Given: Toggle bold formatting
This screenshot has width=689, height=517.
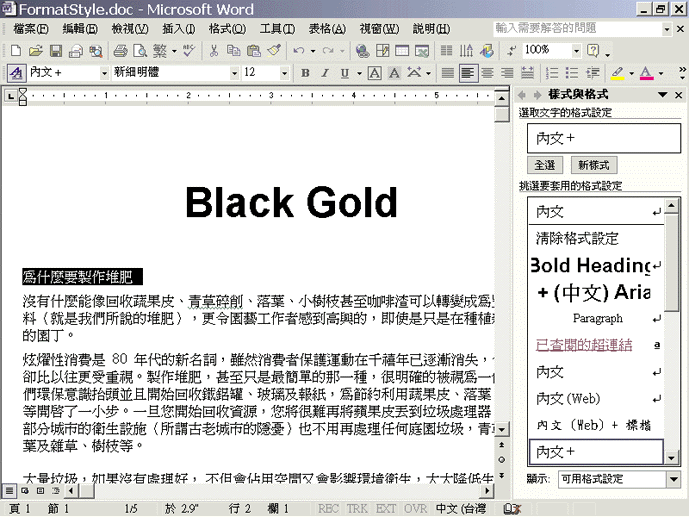Looking at the screenshot, I should [x=305, y=73].
